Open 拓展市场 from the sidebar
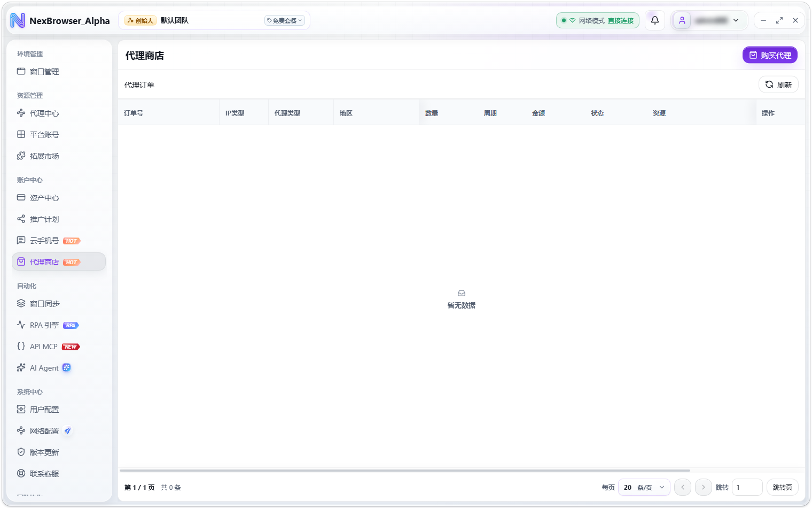812x508 pixels. coord(59,156)
